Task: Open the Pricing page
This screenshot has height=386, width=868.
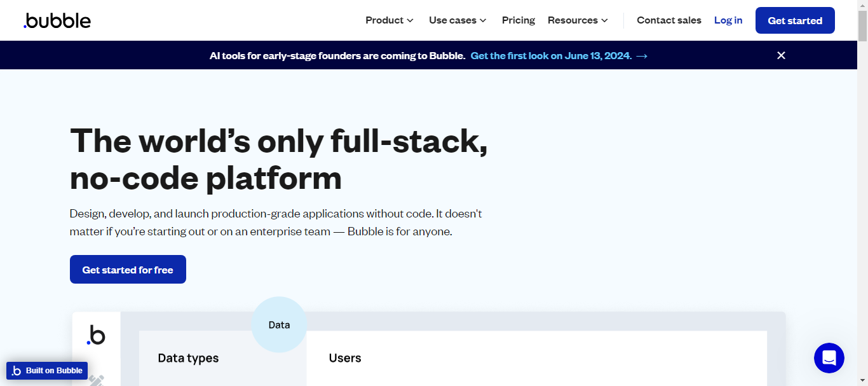Action: [519, 20]
